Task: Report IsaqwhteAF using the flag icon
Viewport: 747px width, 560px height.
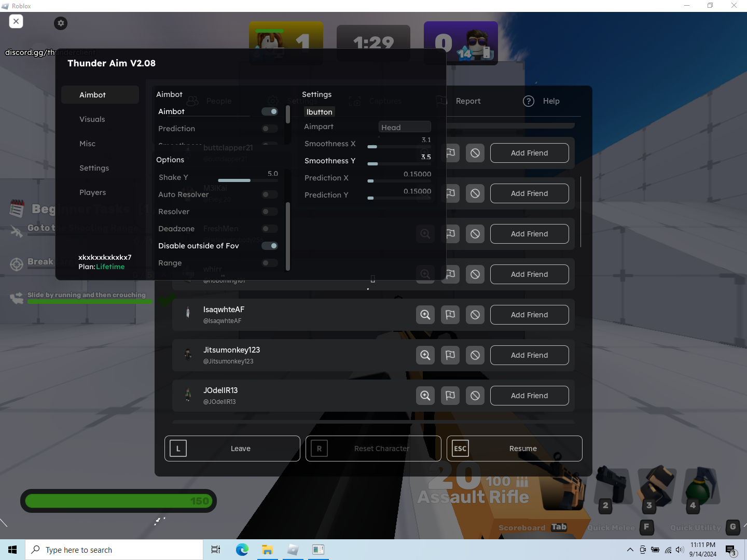Action: tap(450, 315)
